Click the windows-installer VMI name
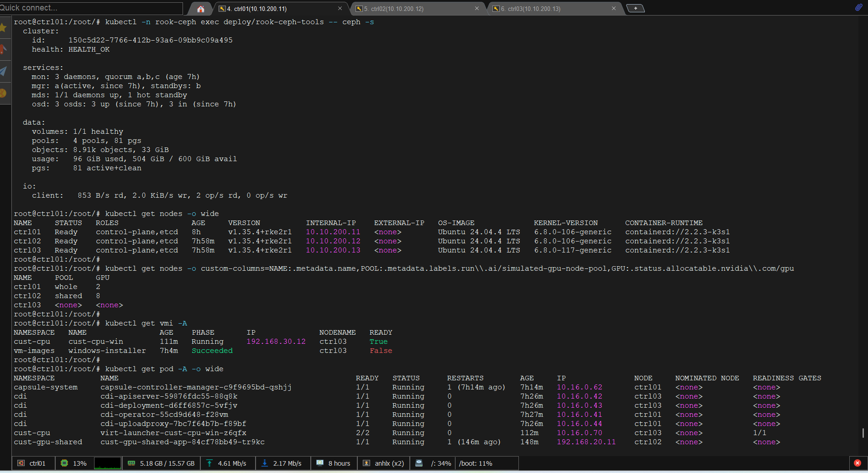The width and height of the screenshot is (868, 473). (107, 351)
